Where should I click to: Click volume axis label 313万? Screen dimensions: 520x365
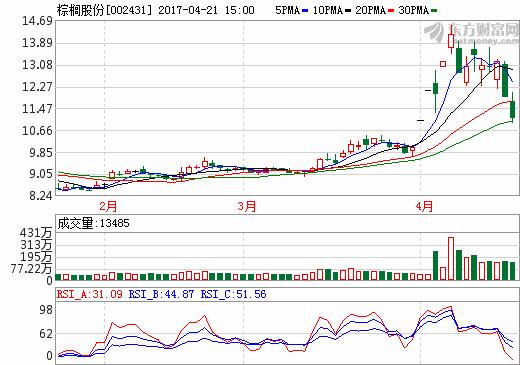click(36, 245)
